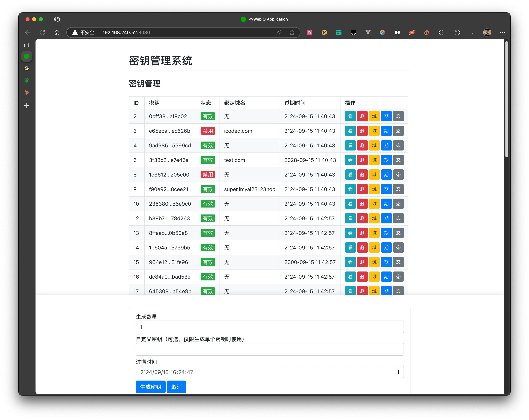The image size is (529, 420).
Task: Click the 生成数量 quantity input field
Action: (x=269, y=327)
